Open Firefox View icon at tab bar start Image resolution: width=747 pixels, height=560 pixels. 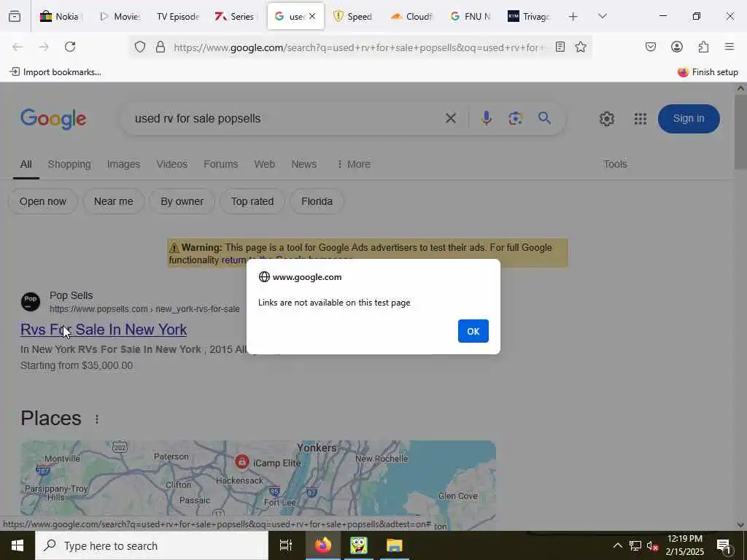pyautogui.click(x=15, y=17)
